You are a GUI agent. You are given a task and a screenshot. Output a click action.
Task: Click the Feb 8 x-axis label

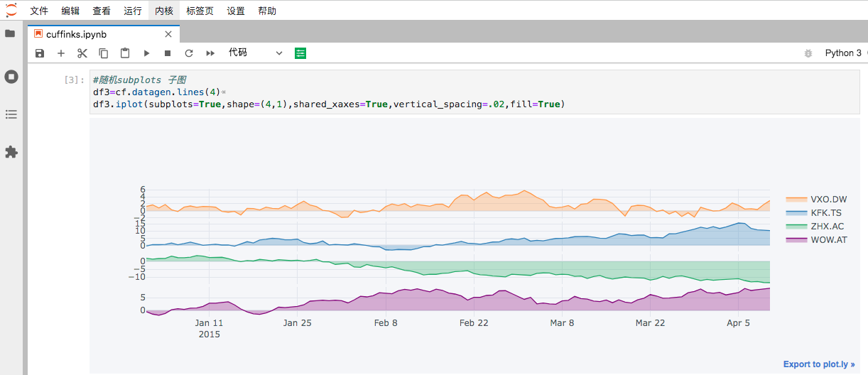[386, 322]
